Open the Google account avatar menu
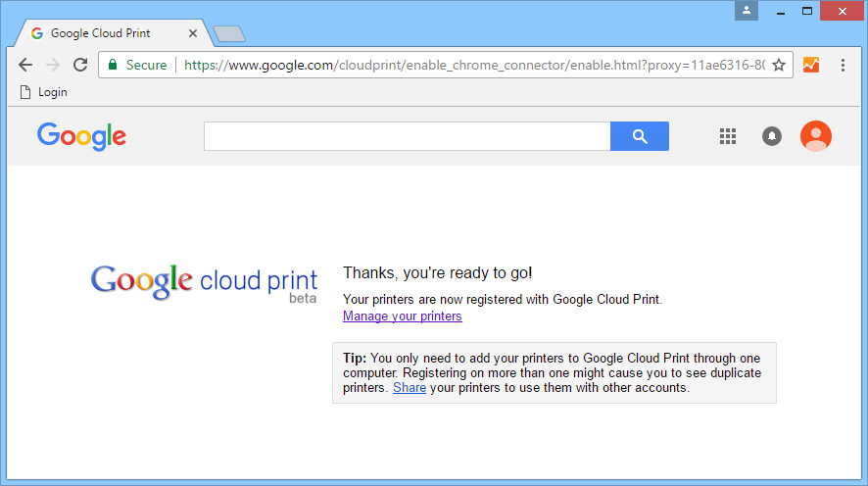 coord(816,136)
